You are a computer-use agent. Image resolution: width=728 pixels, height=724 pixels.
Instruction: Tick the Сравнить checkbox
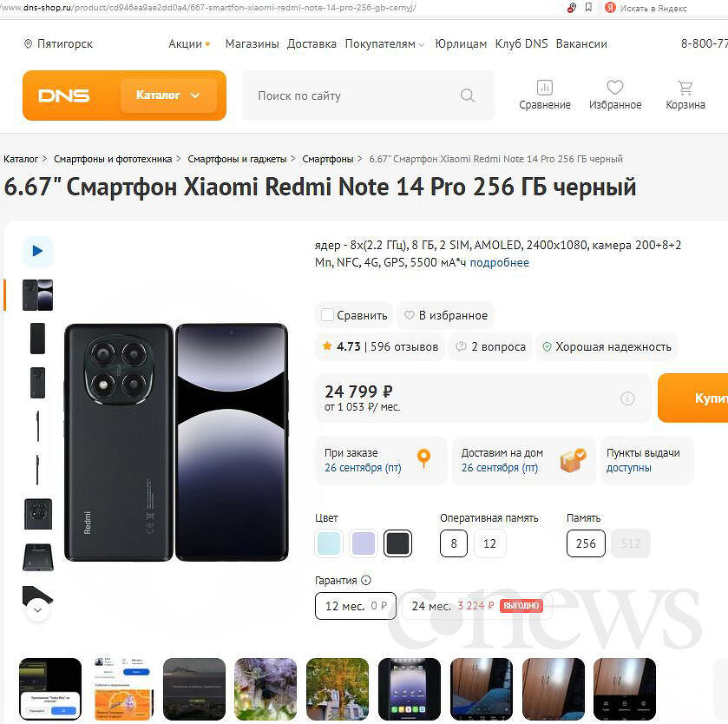click(327, 315)
